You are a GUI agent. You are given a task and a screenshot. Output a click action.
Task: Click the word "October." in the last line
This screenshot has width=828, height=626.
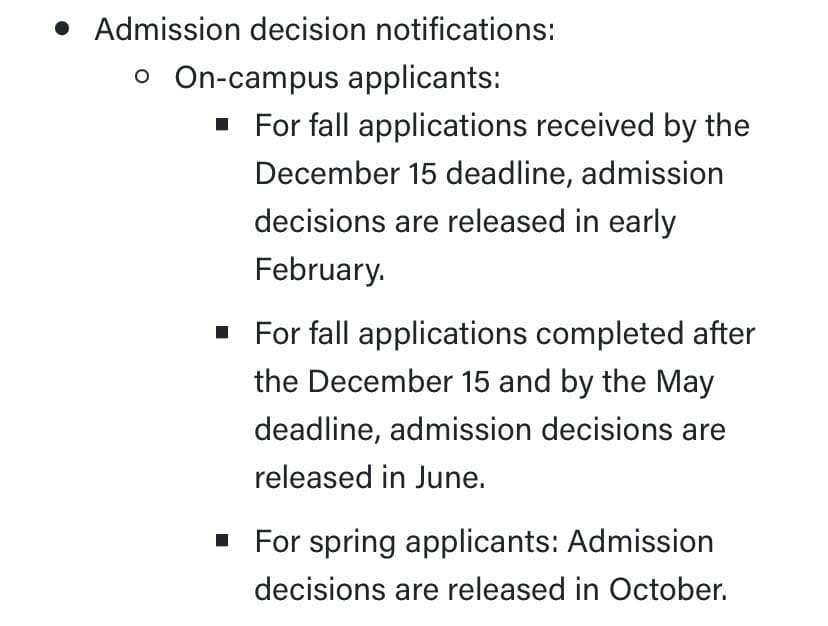[667, 589]
